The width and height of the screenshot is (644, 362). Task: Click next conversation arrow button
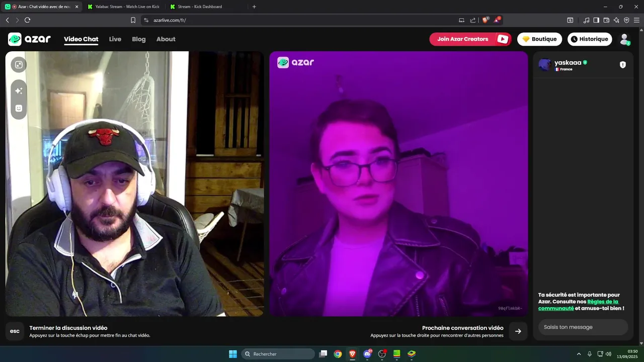(x=518, y=331)
